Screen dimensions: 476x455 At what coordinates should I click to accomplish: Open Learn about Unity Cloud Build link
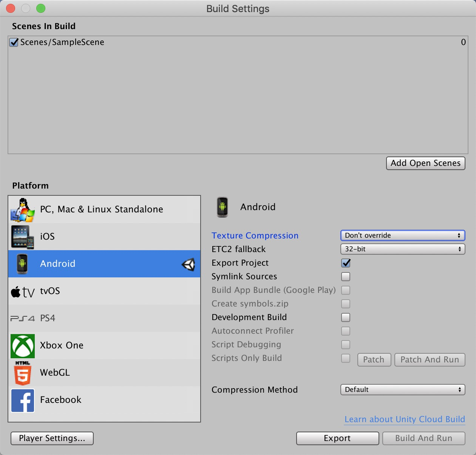point(405,419)
